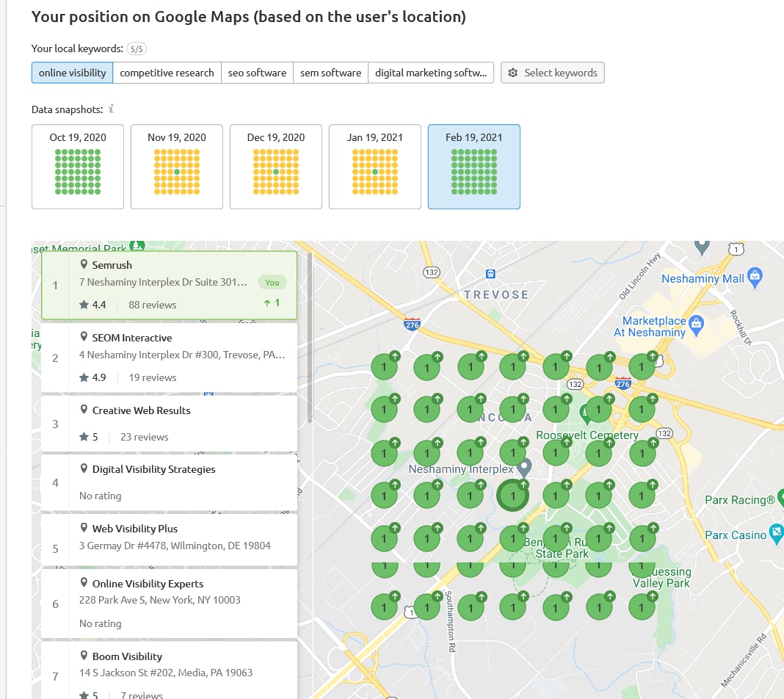Switch to sem software keyword tab

[x=330, y=73]
